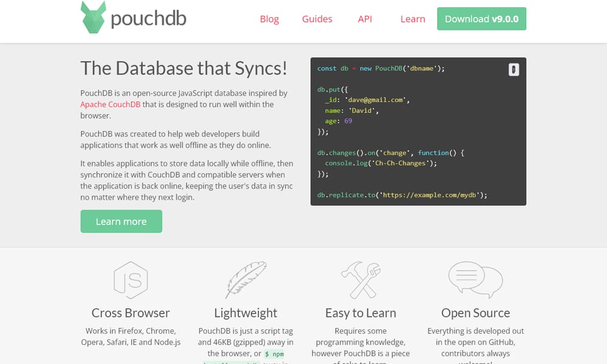This screenshot has height=364, width=607.
Task: Click the 'const db' code line
Action: [381, 69]
